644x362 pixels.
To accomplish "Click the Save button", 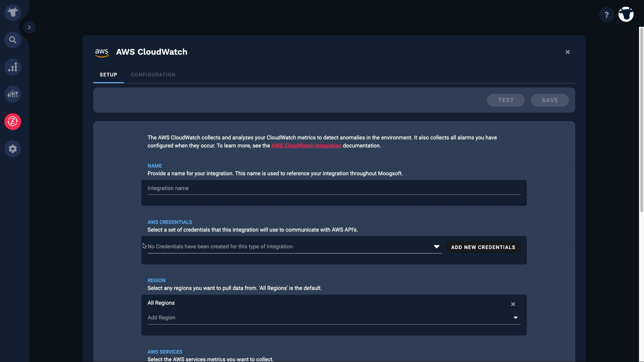I will [x=550, y=100].
